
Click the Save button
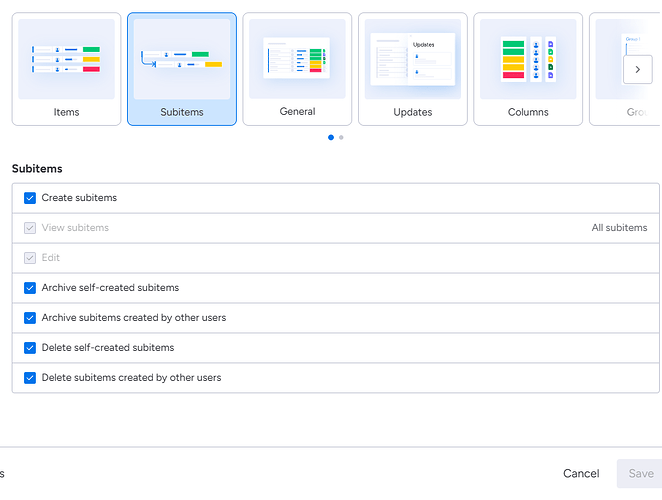(640, 474)
